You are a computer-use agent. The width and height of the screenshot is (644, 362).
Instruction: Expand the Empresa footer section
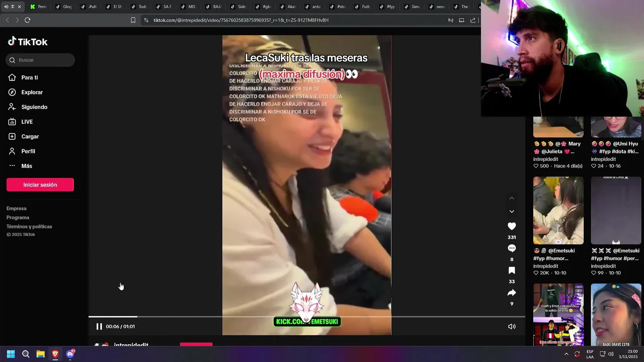click(x=17, y=209)
